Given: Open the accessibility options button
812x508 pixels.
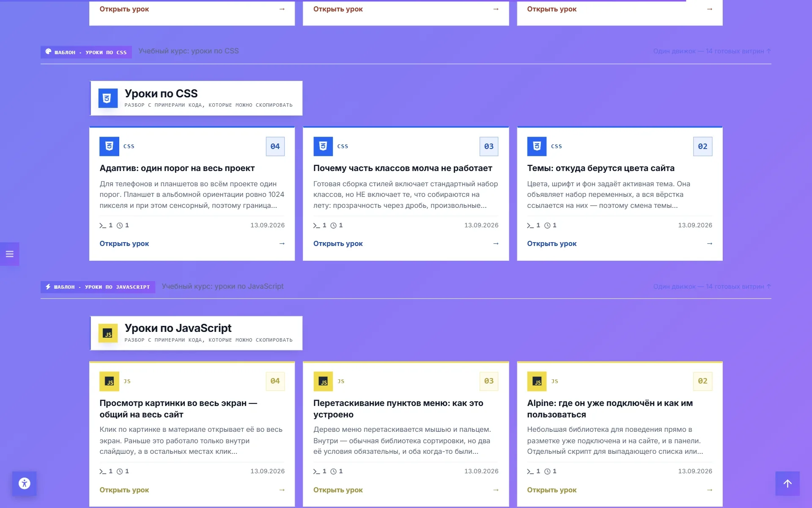Looking at the screenshot, I should 25,483.
